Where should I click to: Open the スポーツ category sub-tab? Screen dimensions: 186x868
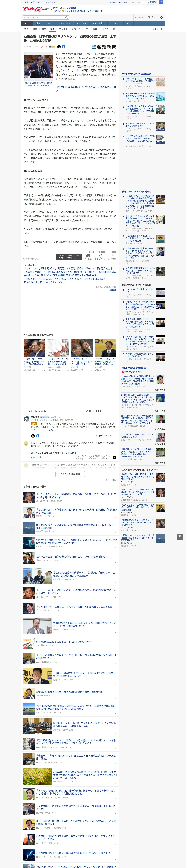pos(76,29)
